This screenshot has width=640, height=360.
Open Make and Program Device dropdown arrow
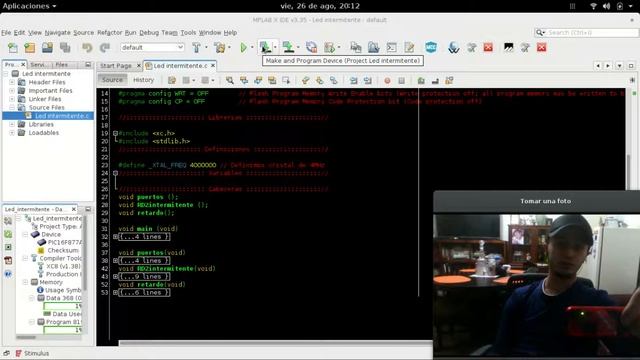275,47
